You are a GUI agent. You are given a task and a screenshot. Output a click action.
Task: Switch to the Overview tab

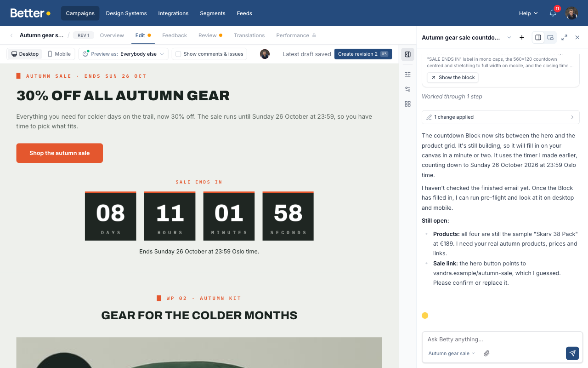[112, 35]
